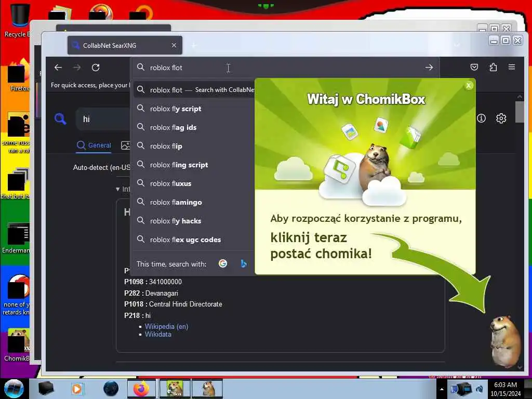532x399 pixels.
Task: Switch to Firefox in the taskbar
Action: tap(141, 389)
